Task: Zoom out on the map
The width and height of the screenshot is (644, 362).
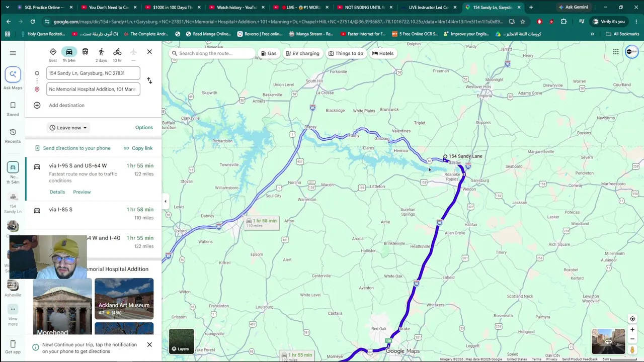Action: (x=632, y=339)
